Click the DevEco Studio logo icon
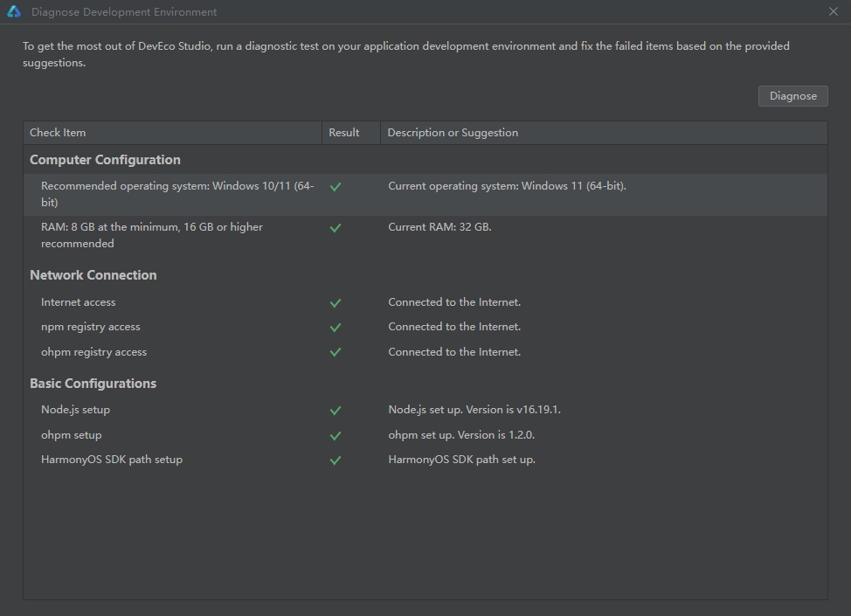 click(14, 11)
